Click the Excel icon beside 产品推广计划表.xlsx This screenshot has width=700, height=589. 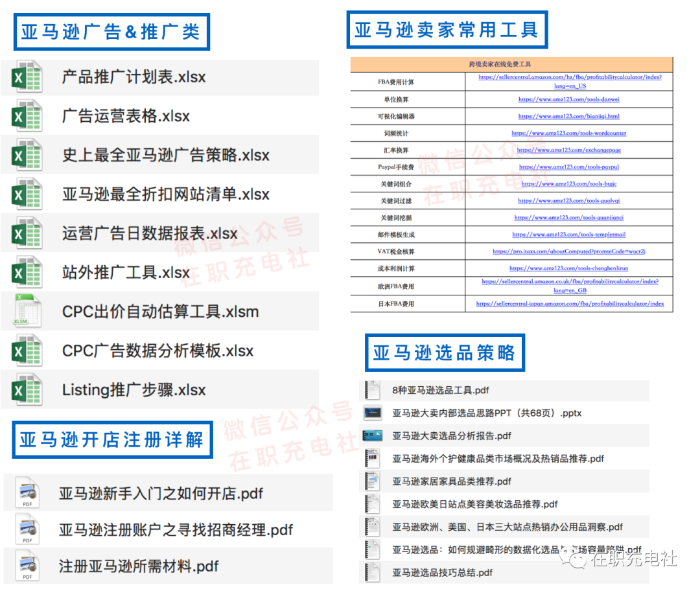(27, 77)
